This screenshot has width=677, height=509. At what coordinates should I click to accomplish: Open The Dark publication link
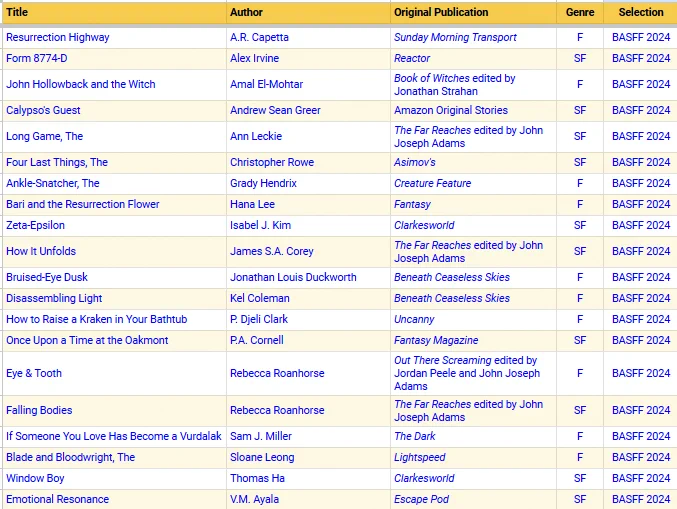414,436
